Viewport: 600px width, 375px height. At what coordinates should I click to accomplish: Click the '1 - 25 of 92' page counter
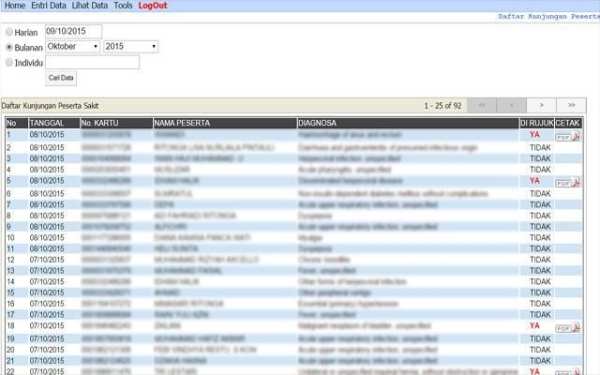[443, 106]
